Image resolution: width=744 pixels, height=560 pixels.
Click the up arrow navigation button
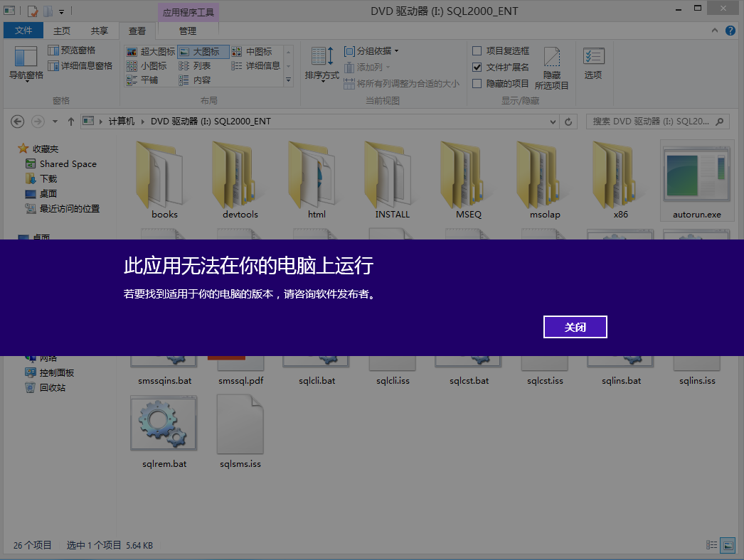tap(71, 122)
